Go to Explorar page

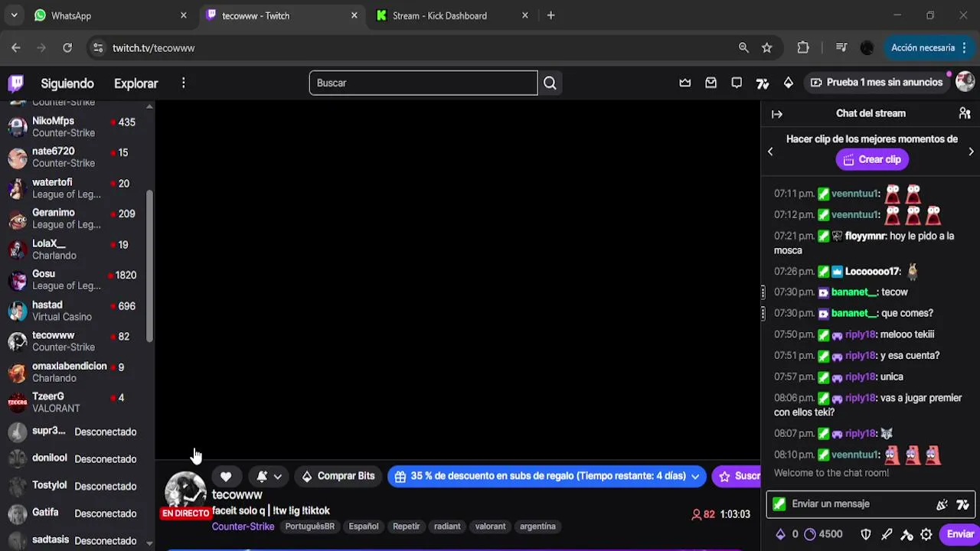[x=136, y=83]
